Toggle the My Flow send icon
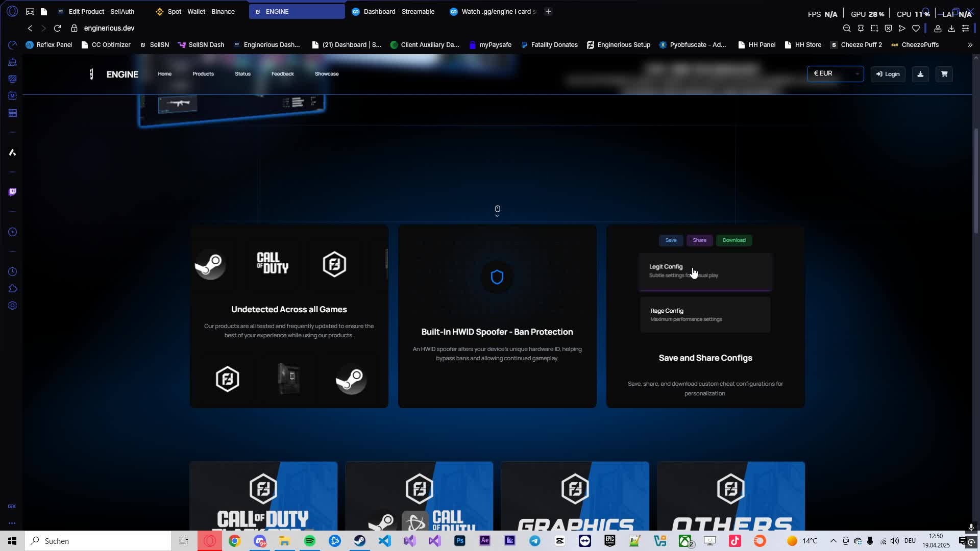 (902, 28)
